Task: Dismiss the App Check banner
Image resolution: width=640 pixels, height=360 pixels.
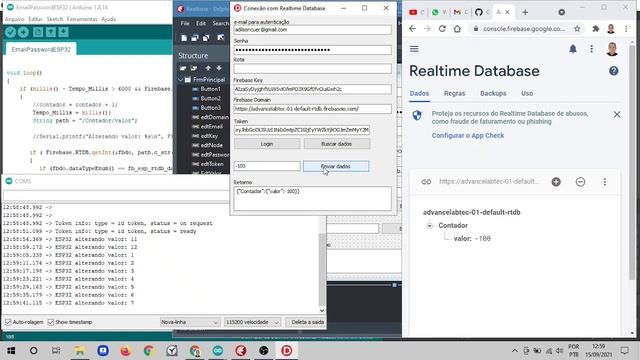Action: click(617, 115)
